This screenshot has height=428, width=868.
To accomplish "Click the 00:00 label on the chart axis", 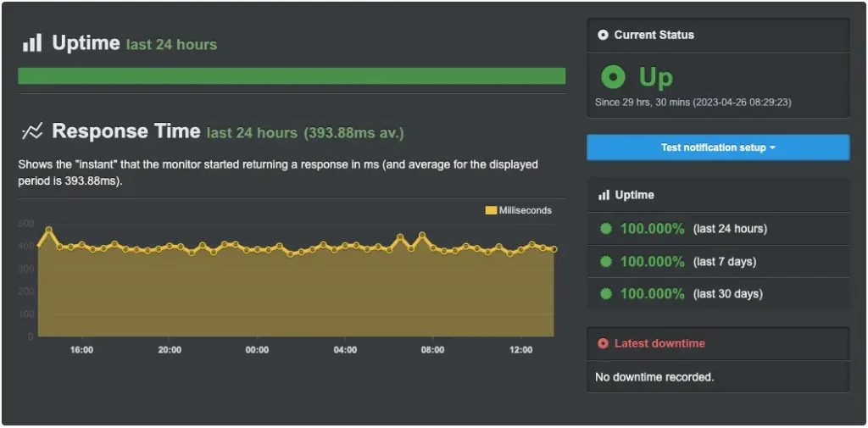I will [257, 350].
